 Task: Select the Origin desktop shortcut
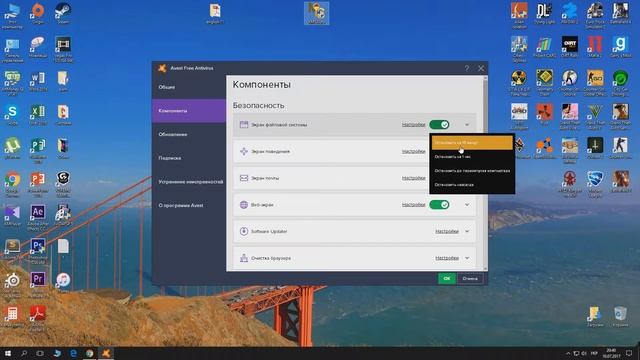(38, 13)
